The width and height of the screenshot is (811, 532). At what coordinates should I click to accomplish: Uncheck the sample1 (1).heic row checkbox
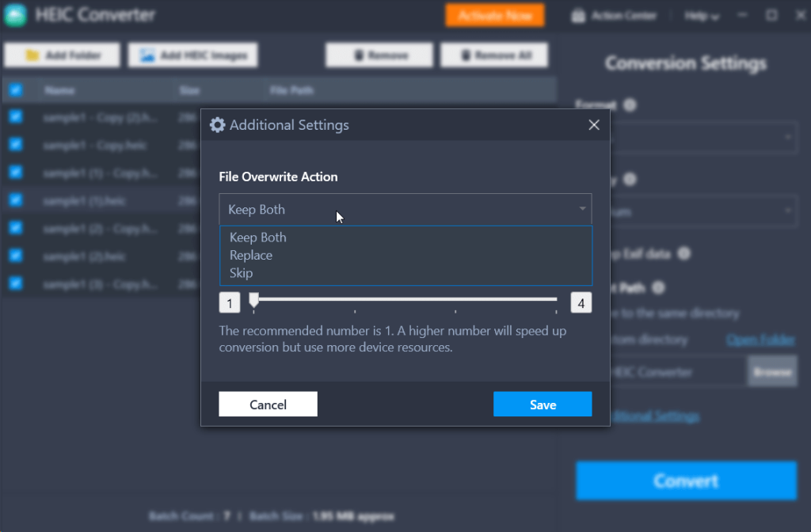tap(16, 199)
